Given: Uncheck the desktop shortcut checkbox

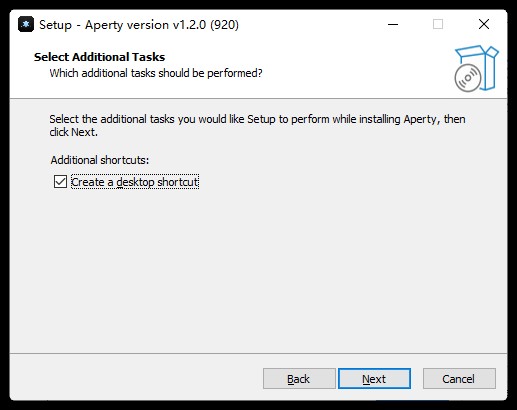Looking at the screenshot, I should [60, 182].
